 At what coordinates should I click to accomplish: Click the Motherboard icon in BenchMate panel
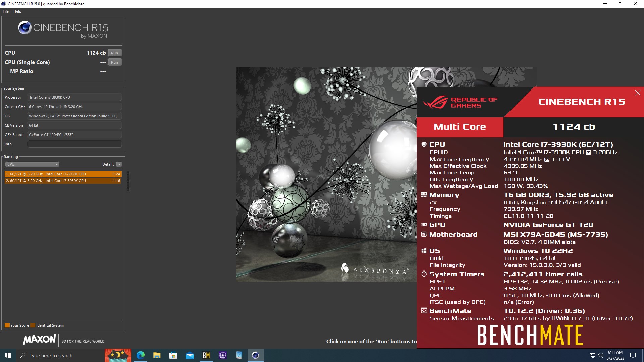(x=424, y=234)
